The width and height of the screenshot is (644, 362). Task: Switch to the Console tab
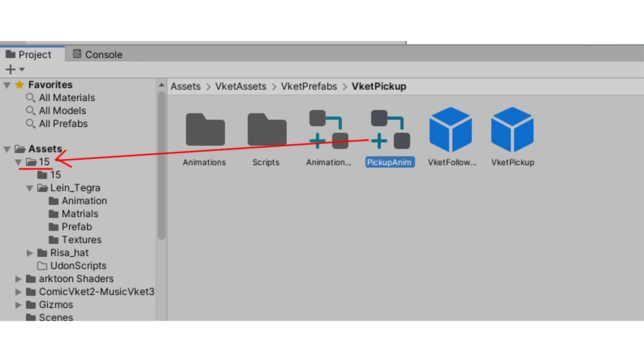click(98, 54)
